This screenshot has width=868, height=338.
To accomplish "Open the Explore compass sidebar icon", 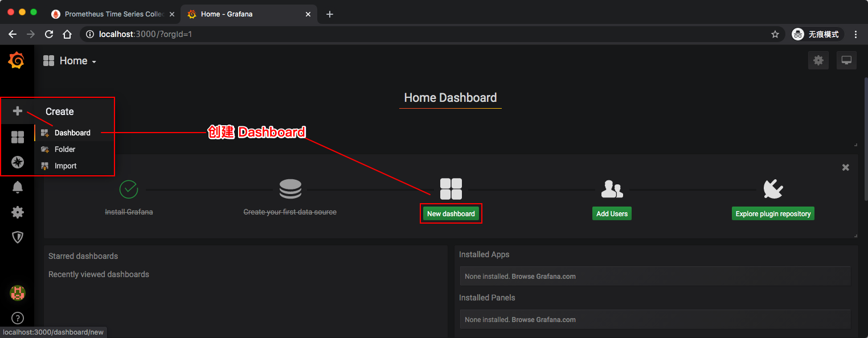I will coord(18,162).
